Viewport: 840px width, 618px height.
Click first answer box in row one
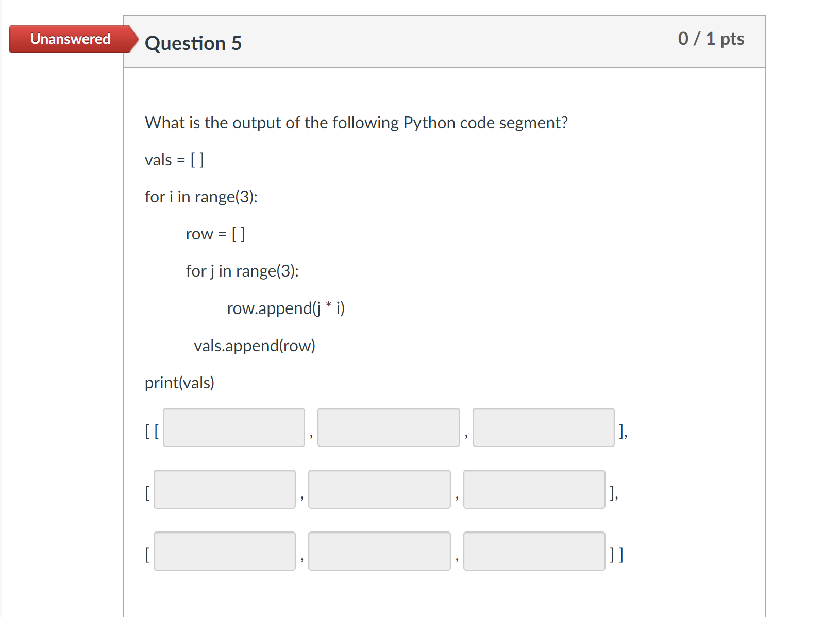point(234,427)
